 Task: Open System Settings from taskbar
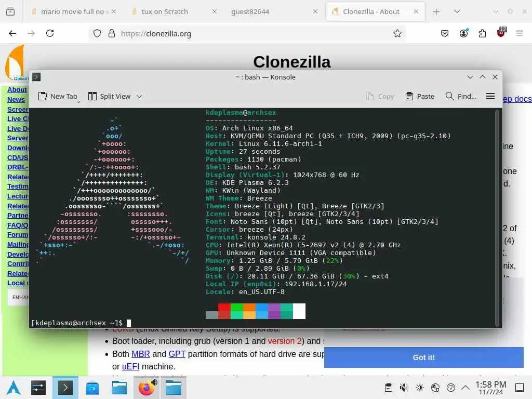pos(38,388)
